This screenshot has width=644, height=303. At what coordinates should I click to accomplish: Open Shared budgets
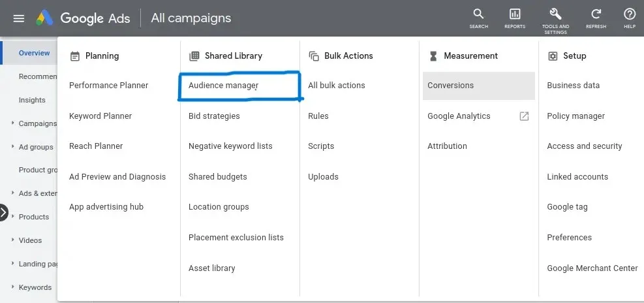point(218,177)
